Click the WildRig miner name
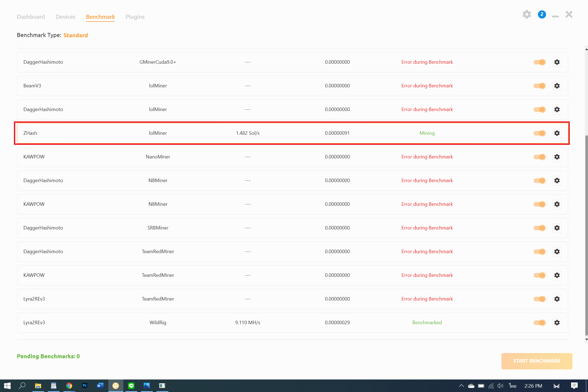This screenshot has height=392, width=588. 158,323
